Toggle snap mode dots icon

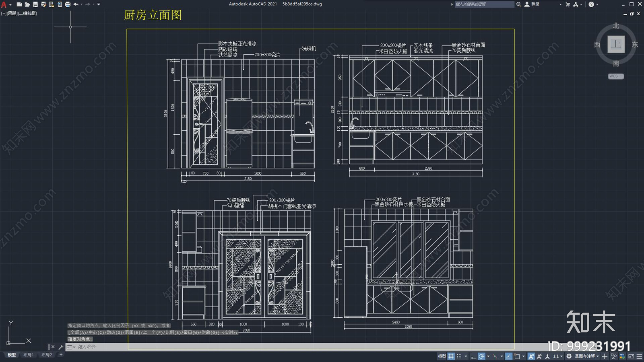pos(459,356)
